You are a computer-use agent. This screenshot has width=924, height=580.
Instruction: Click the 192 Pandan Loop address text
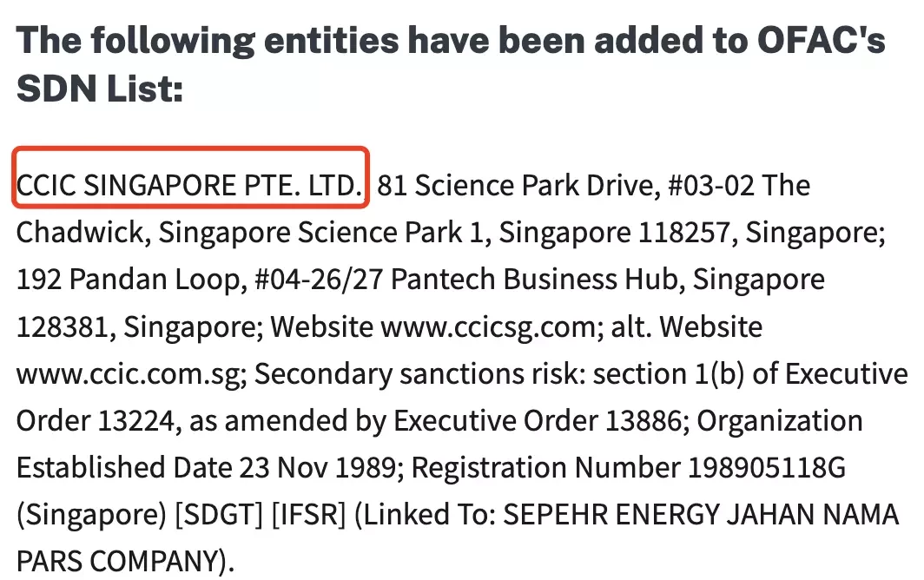pos(128,280)
